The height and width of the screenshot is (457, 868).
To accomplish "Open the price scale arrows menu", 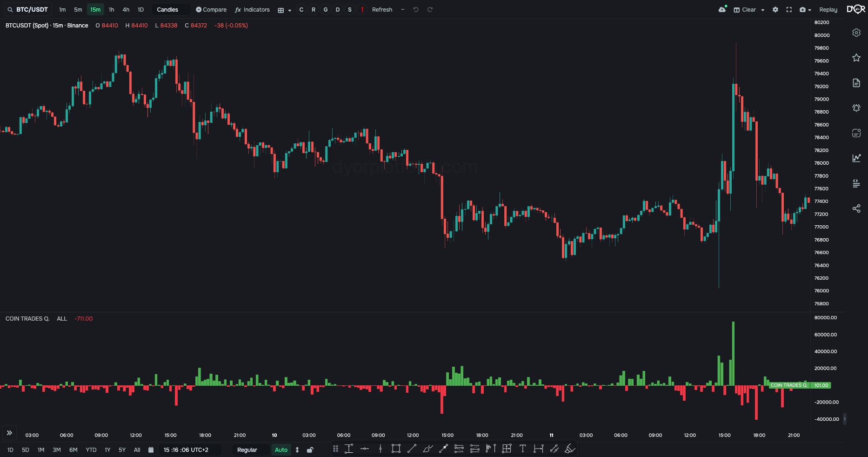I will [x=297, y=450].
